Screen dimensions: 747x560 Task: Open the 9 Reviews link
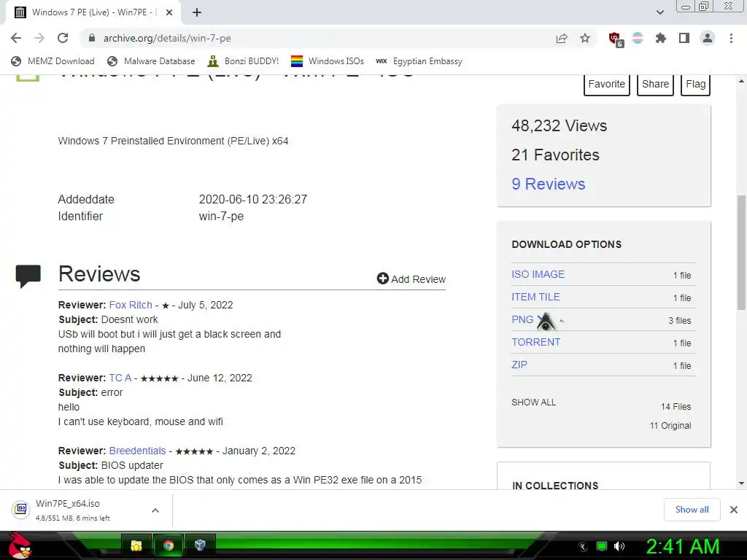[x=549, y=184]
